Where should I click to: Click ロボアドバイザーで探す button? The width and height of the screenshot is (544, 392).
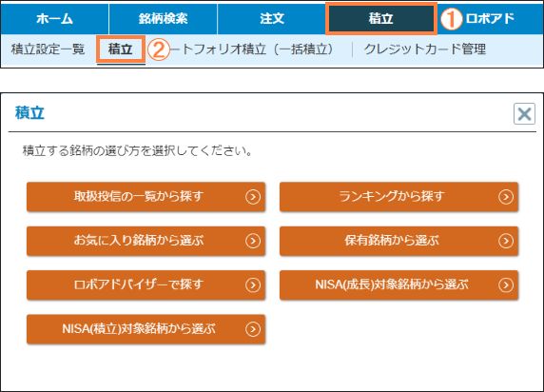[x=146, y=285]
